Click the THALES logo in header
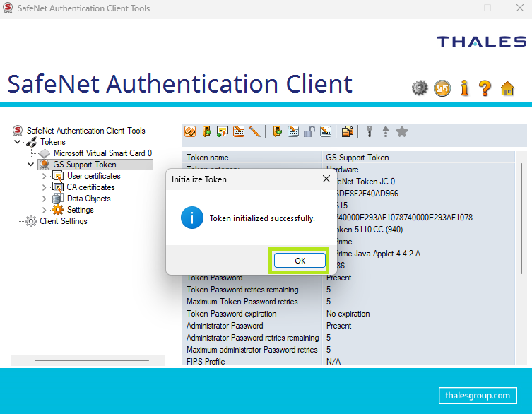The width and height of the screenshot is (532, 414). (x=481, y=42)
